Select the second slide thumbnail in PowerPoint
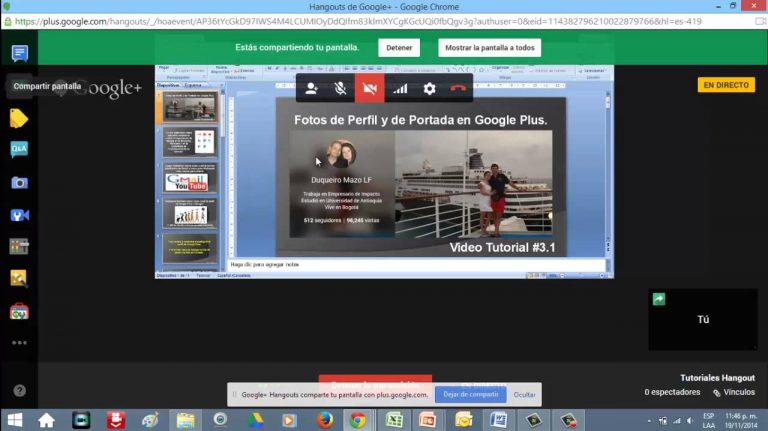This screenshot has width=768, height=431. point(190,143)
